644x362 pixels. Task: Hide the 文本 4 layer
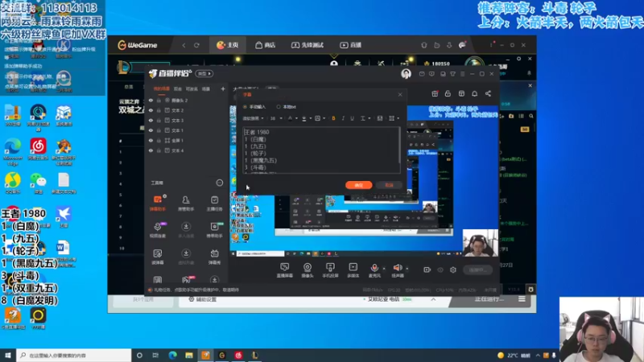151,150
